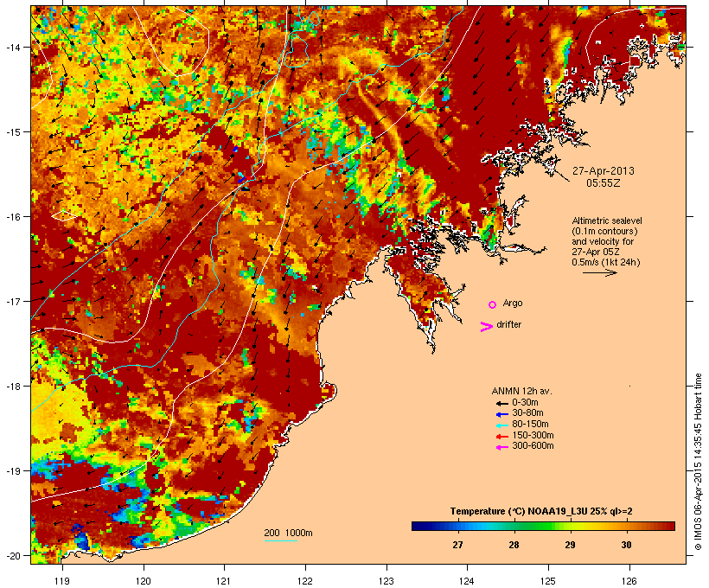Click longitude axis label 122

(x=305, y=581)
